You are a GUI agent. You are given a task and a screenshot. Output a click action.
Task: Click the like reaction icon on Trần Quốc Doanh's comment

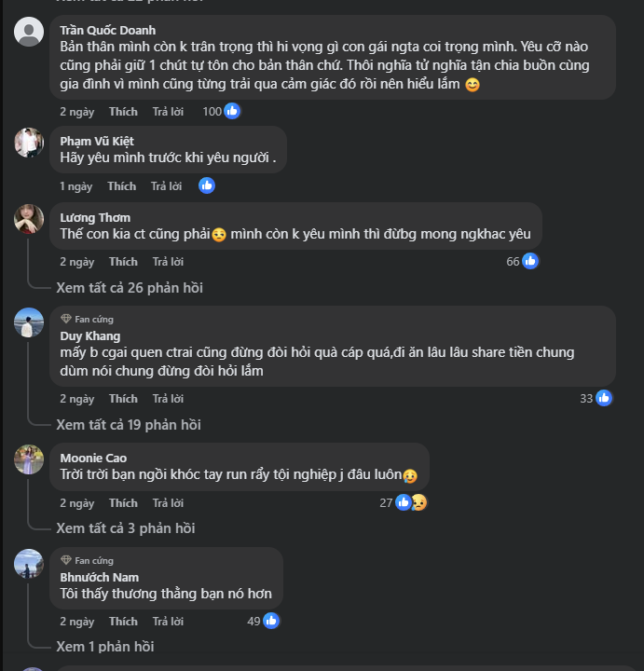(x=232, y=111)
